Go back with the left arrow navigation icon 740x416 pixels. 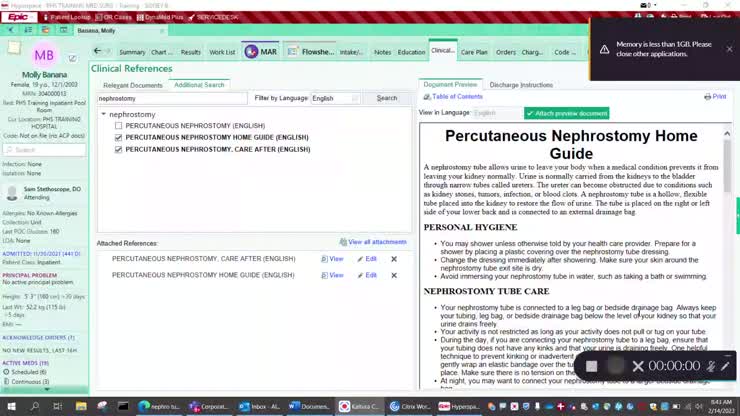(x=97, y=51)
